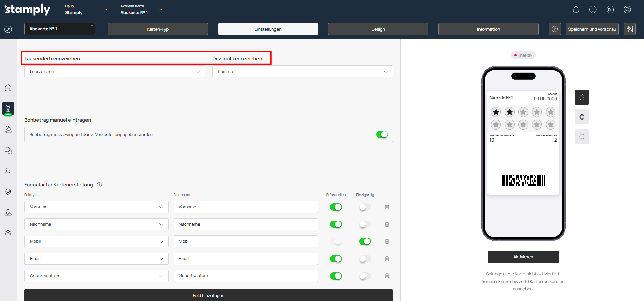The height and width of the screenshot is (301, 644).
Task: Open the settings gear in sidebar
Action: pos(8,234)
